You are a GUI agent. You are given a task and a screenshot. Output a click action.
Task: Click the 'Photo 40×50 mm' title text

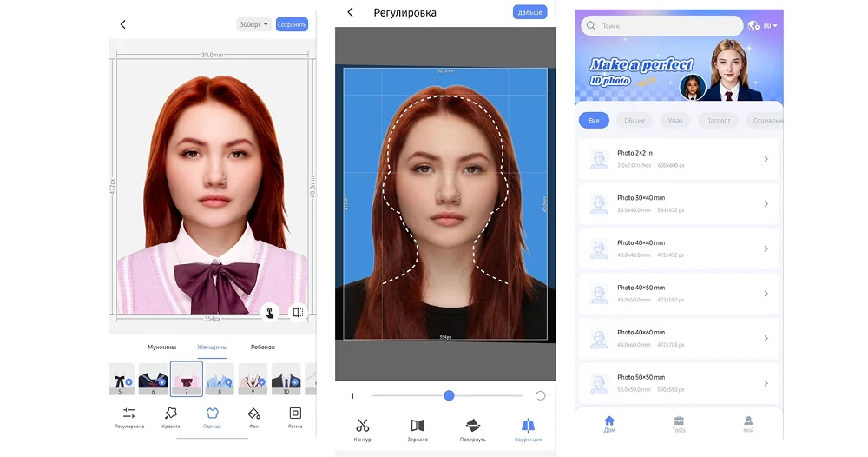click(x=641, y=288)
